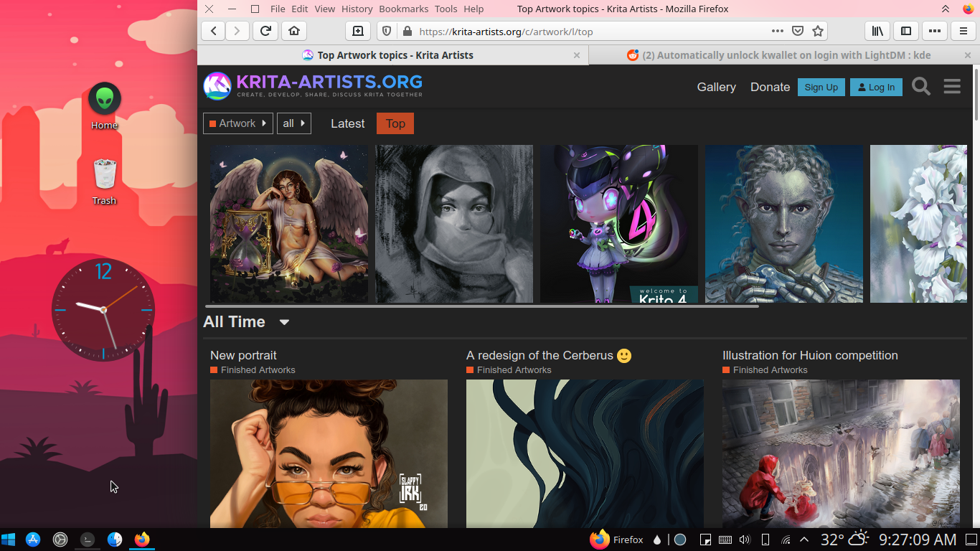980x551 pixels.
Task: Launch terminal from the taskbar
Action: coord(88,540)
